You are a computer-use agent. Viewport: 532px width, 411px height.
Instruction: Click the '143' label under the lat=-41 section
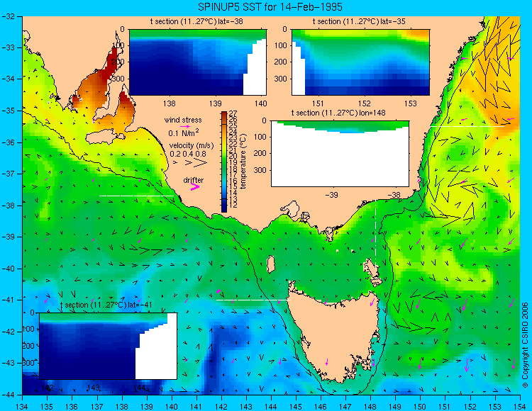point(94,388)
